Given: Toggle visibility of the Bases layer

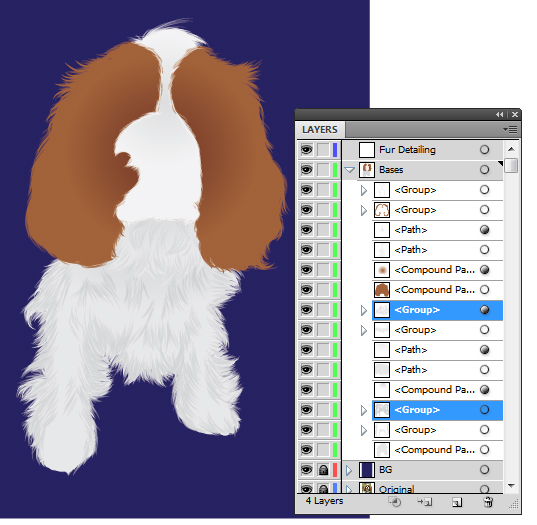Looking at the screenshot, I should click(x=307, y=170).
